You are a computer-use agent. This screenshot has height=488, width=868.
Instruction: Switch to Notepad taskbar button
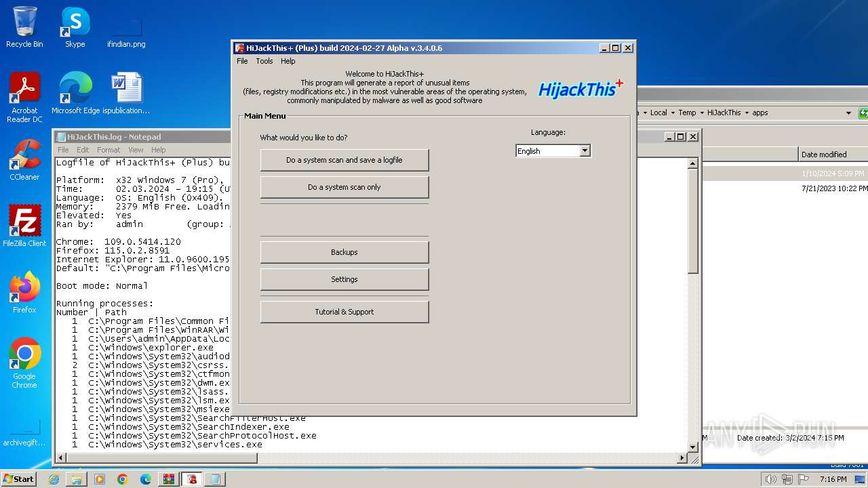215,479
